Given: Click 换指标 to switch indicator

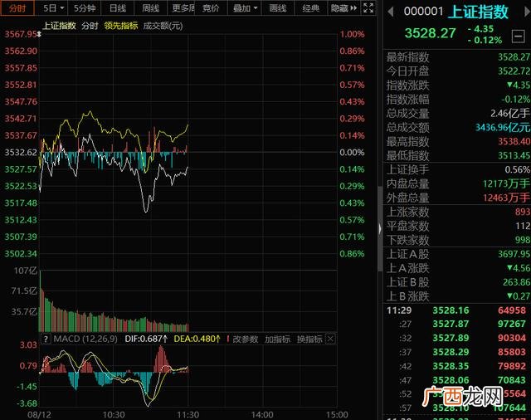Looking at the screenshot, I should point(309,339).
